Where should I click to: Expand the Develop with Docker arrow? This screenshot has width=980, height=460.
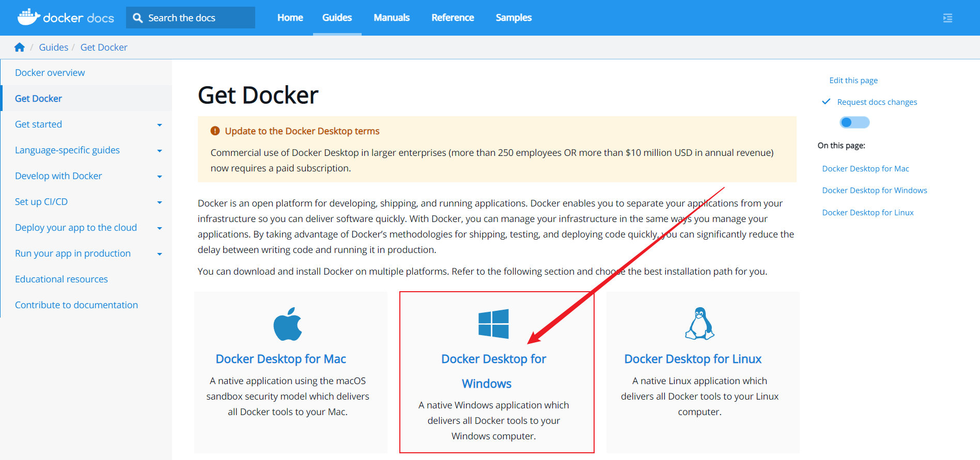coord(160,177)
